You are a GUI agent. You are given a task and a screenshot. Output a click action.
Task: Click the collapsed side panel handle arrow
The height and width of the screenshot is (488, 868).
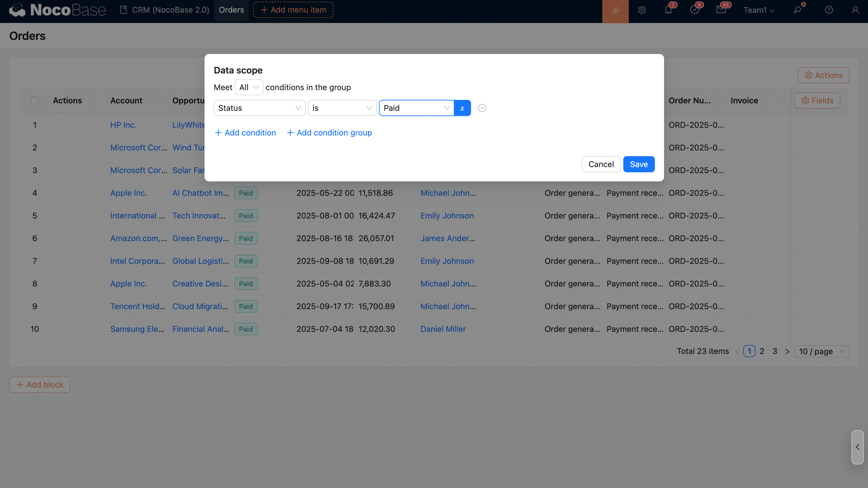point(857,447)
